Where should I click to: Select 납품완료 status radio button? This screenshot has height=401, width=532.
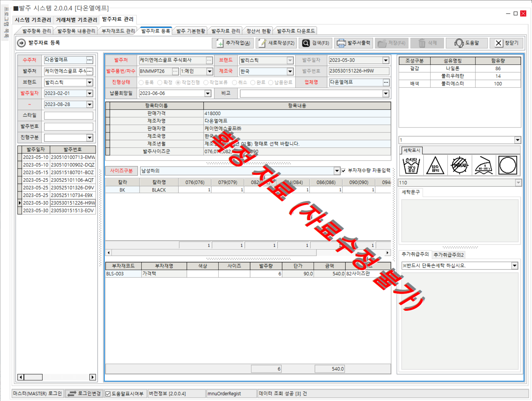pyautogui.click(x=271, y=82)
